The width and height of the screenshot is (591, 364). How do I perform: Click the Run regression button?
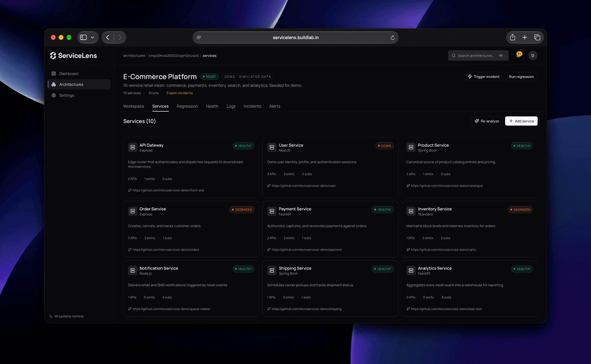[521, 77]
